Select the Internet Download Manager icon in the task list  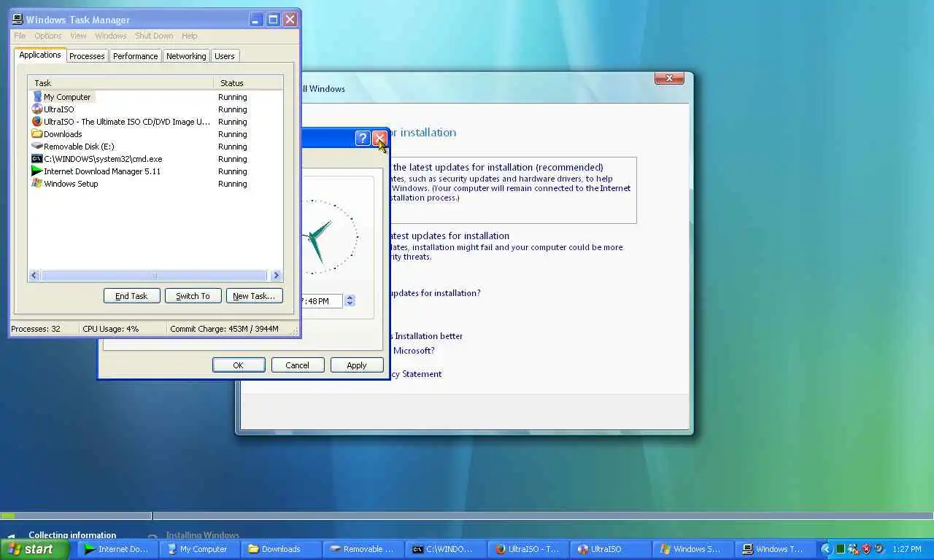(37, 171)
